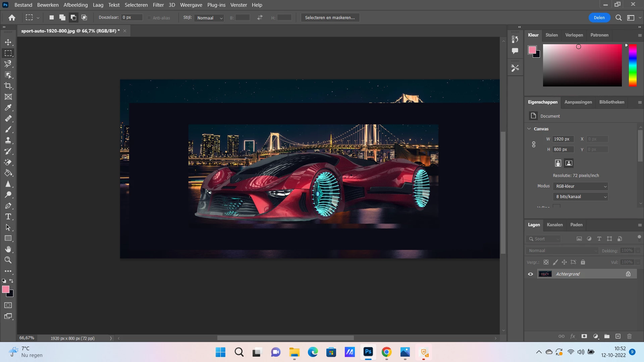Toggle the Anti-alias checkbox
This screenshot has height=362, width=644.
pos(149,18)
